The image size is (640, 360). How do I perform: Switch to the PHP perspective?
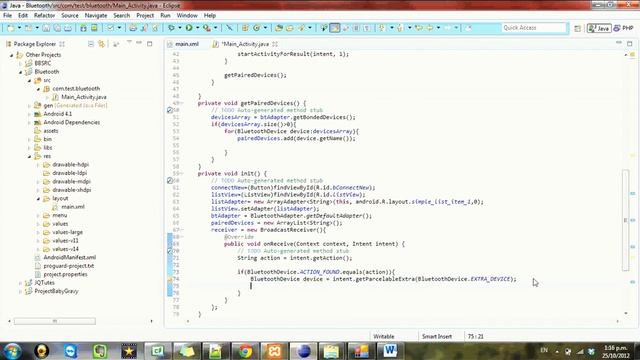pyautogui.click(x=624, y=28)
